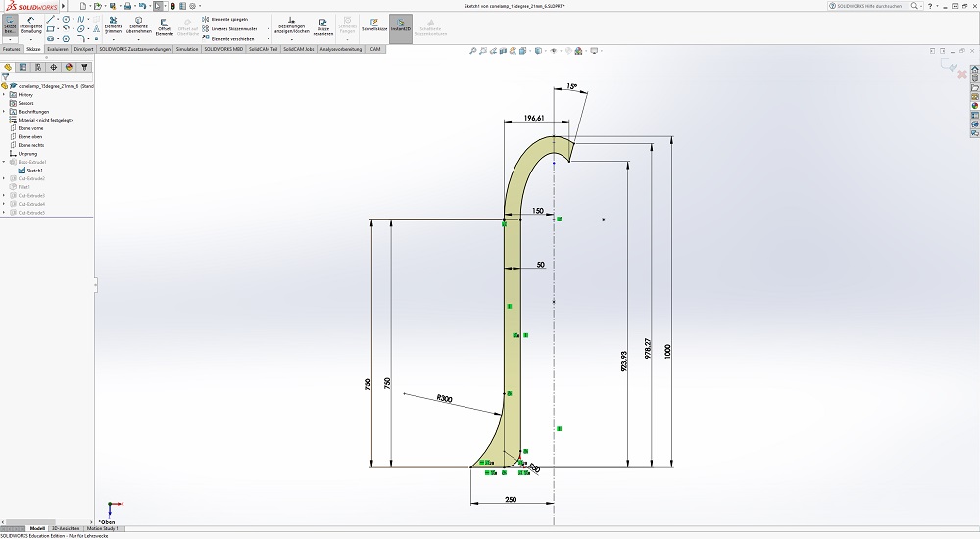Viewport: 980px width, 539px height.
Task: Open the DisplayManager tab
Action: coord(69,67)
